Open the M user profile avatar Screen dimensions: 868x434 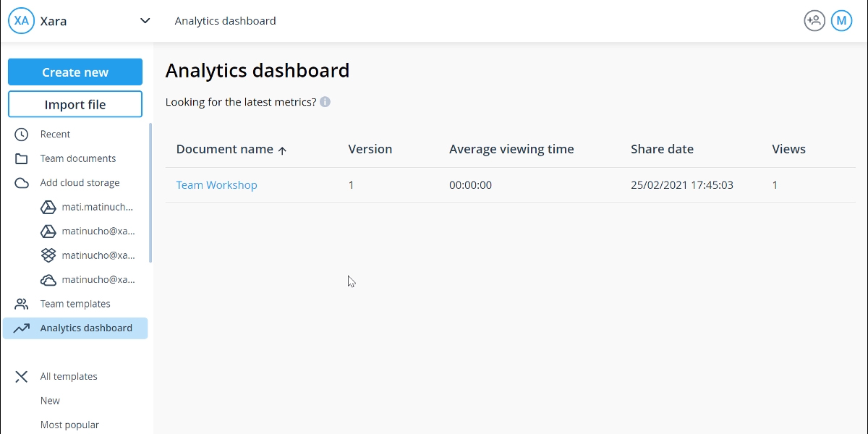(841, 21)
